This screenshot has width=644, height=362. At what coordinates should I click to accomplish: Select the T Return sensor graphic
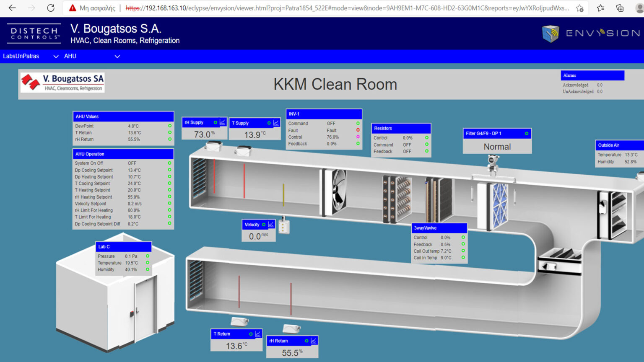click(x=239, y=321)
